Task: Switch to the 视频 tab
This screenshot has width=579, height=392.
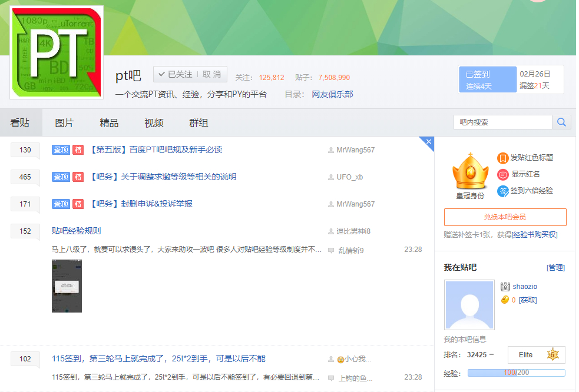Action: point(154,123)
